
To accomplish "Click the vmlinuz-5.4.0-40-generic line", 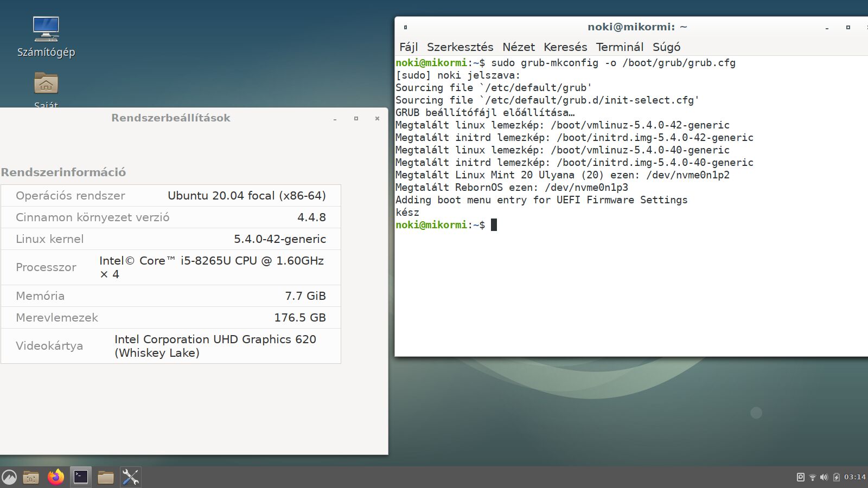I will (563, 150).
